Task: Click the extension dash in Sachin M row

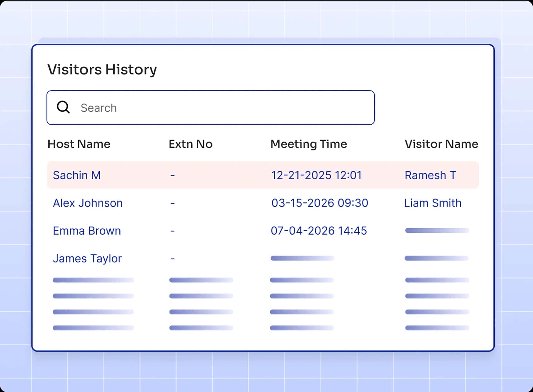Action: [172, 175]
